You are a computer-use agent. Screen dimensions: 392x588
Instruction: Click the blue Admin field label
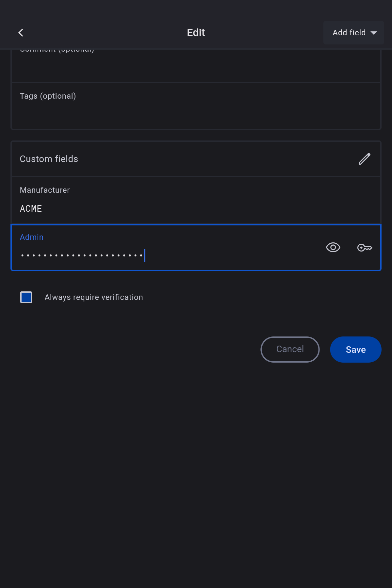pos(32,237)
